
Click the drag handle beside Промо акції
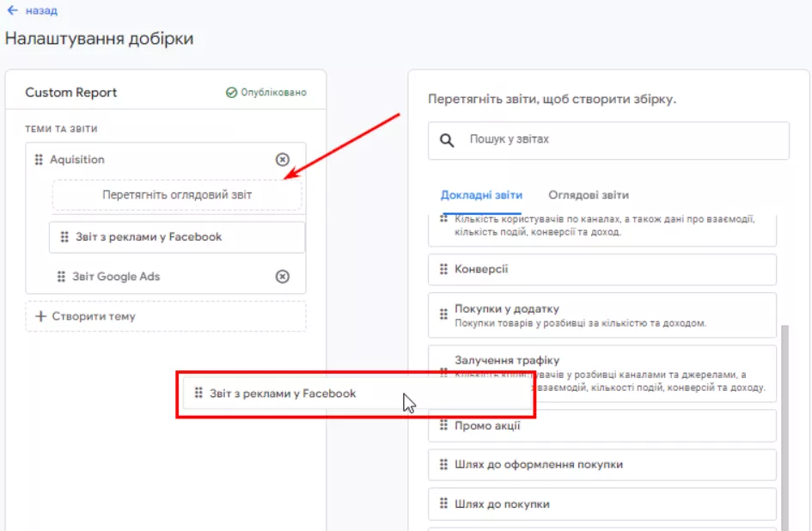point(443,425)
